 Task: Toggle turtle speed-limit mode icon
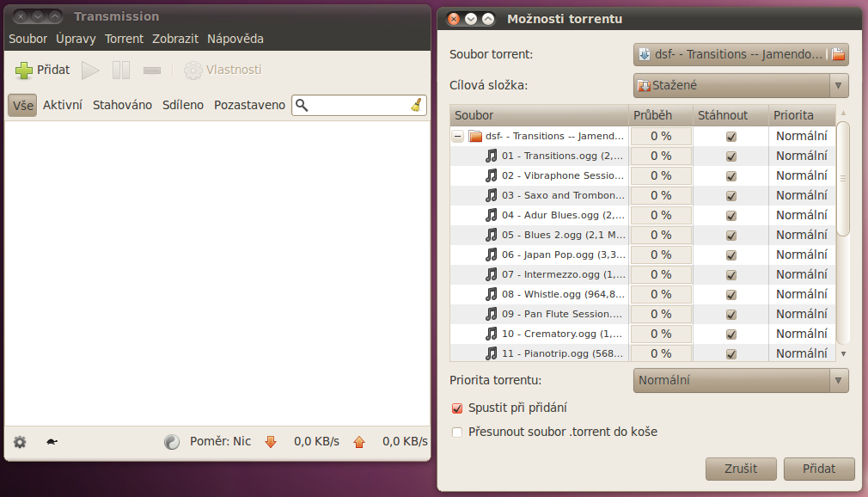tap(52, 442)
